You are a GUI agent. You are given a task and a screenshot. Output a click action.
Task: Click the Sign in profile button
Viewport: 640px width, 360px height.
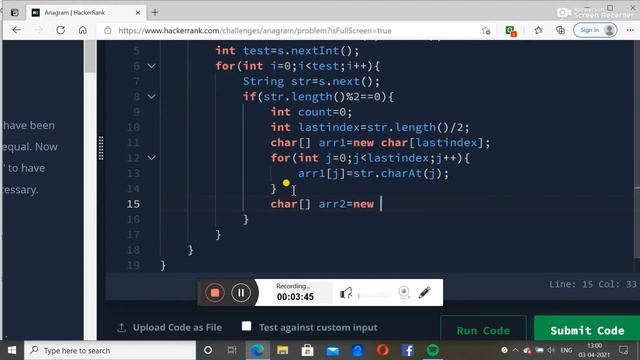pos(595,30)
